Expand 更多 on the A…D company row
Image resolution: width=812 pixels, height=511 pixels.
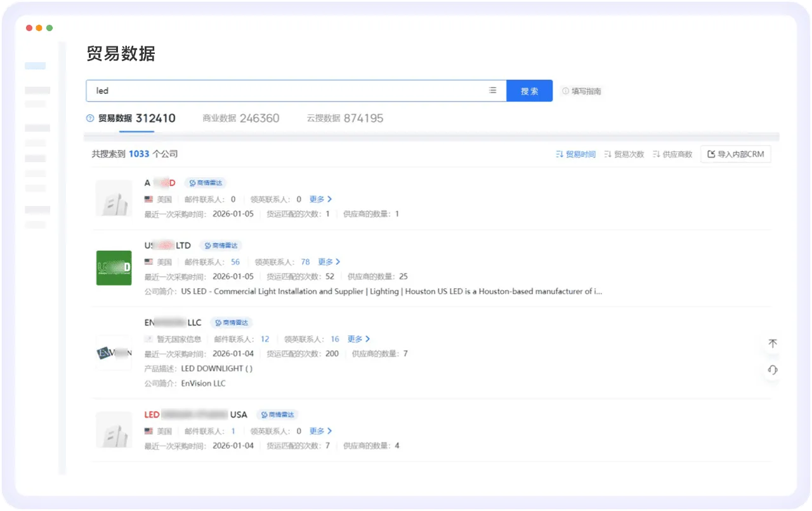(320, 199)
